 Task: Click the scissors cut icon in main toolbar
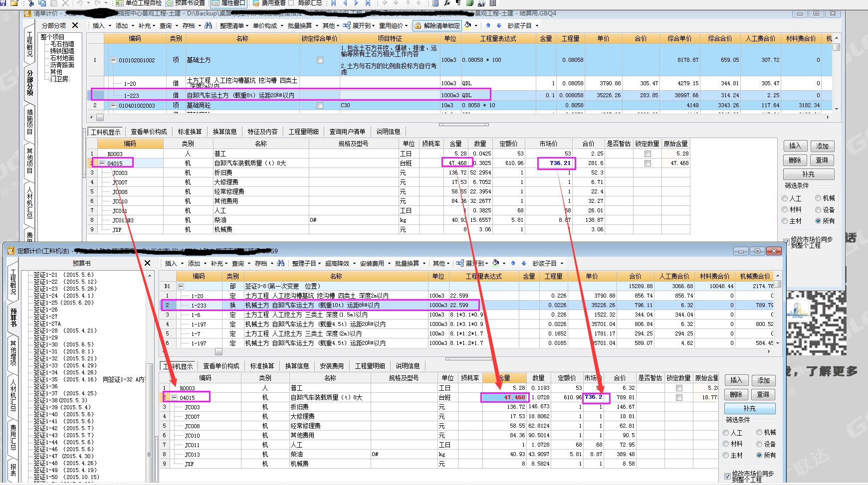click(31, 3)
